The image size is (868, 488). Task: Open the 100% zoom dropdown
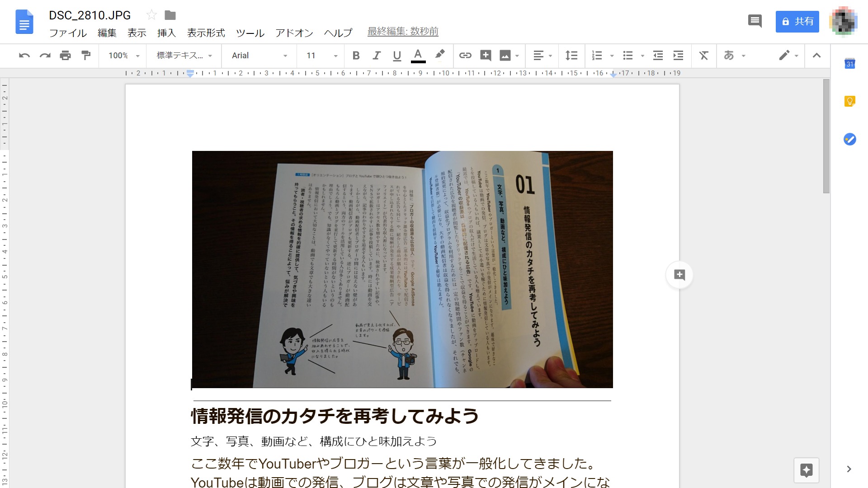tap(124, 55)
